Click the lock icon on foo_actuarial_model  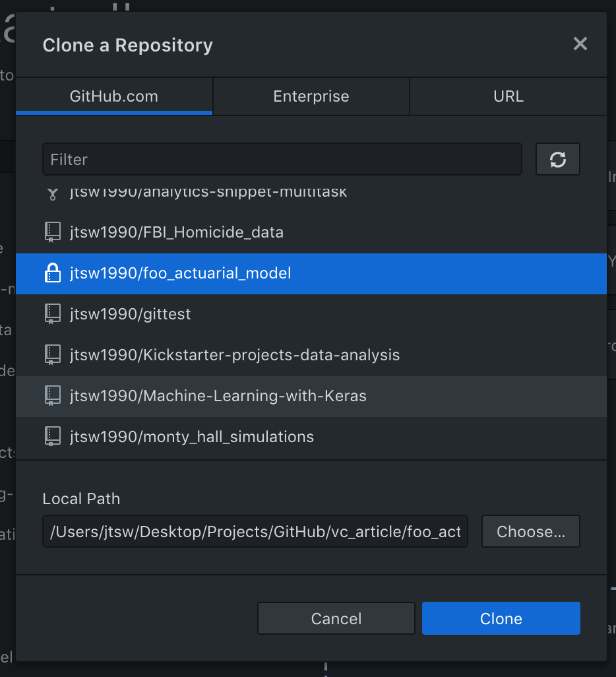[53, 273]
